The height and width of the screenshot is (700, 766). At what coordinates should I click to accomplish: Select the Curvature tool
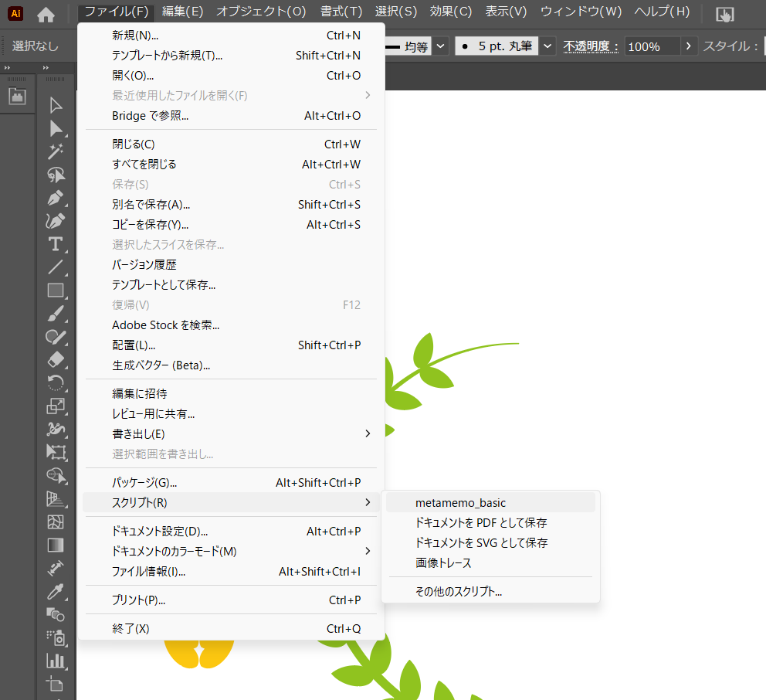point(56,221)
